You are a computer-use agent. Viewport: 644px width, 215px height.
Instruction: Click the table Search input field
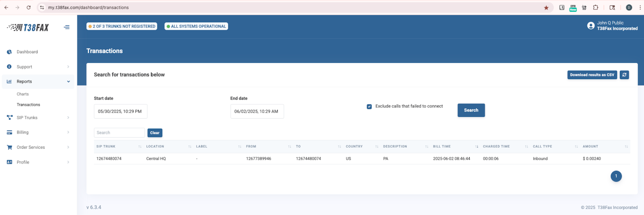(119, 133)
